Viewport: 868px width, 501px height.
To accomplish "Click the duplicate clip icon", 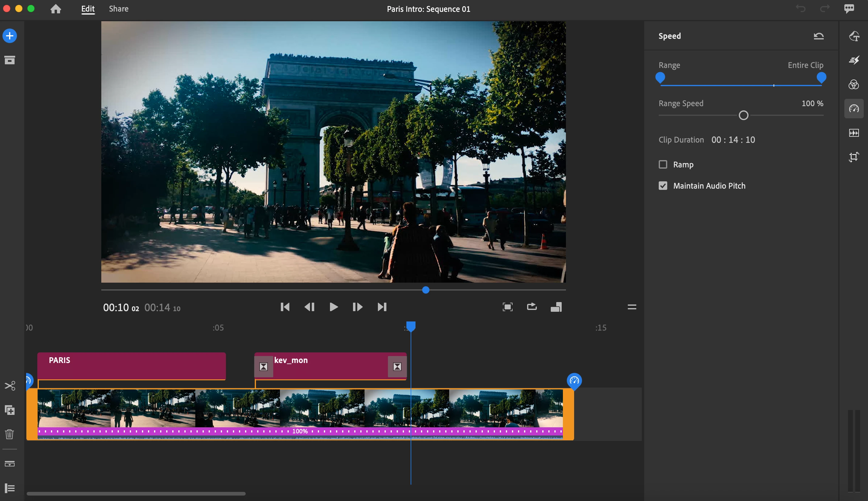I will tap(10, 410).
